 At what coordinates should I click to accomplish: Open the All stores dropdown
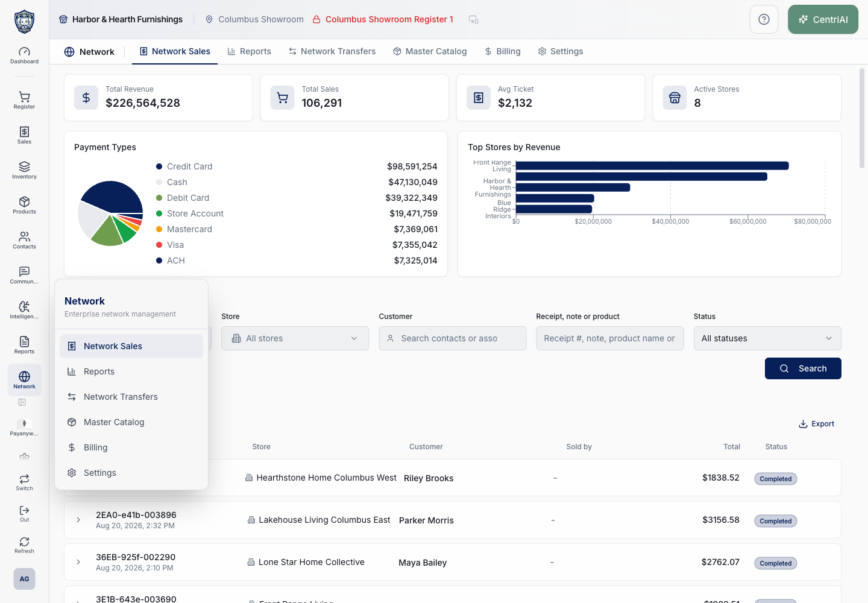(x=295, y=338)
